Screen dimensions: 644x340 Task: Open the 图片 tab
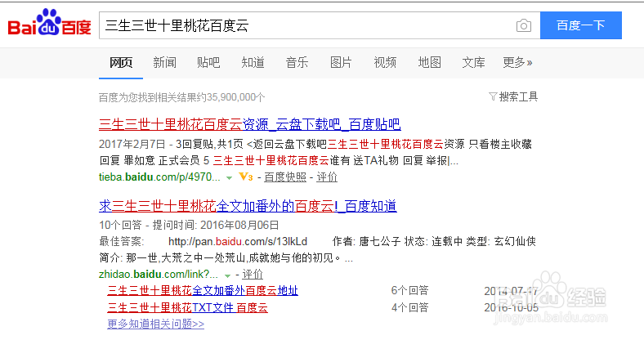click(x=341, y=63)
